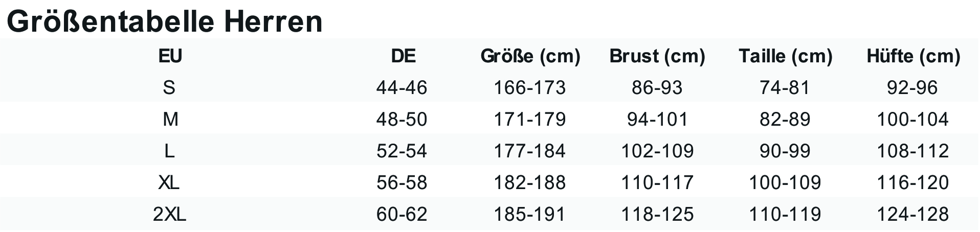Click chest value 102-109
The image size is (980, 232).
[x=657, y=151]
